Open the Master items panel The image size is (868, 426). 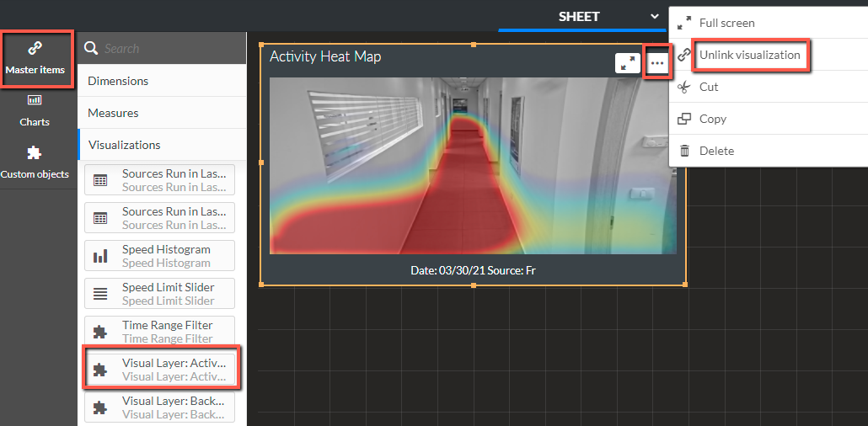click(x=36, y=59)
